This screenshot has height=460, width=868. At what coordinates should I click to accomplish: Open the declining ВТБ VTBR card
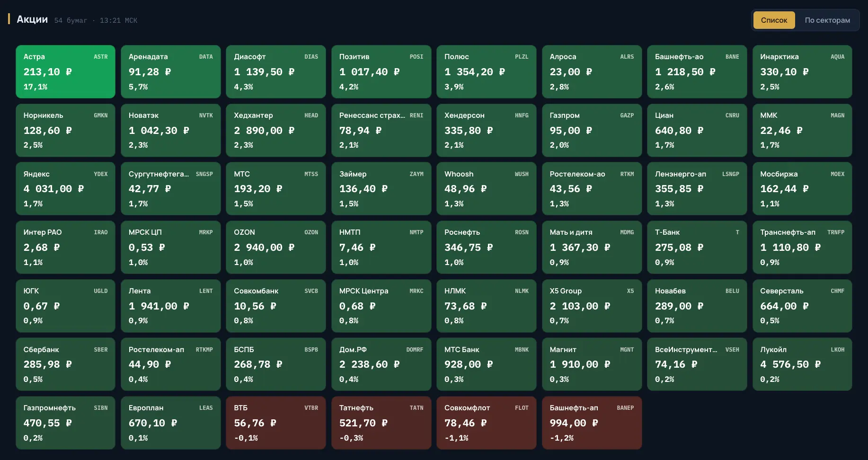276,423
